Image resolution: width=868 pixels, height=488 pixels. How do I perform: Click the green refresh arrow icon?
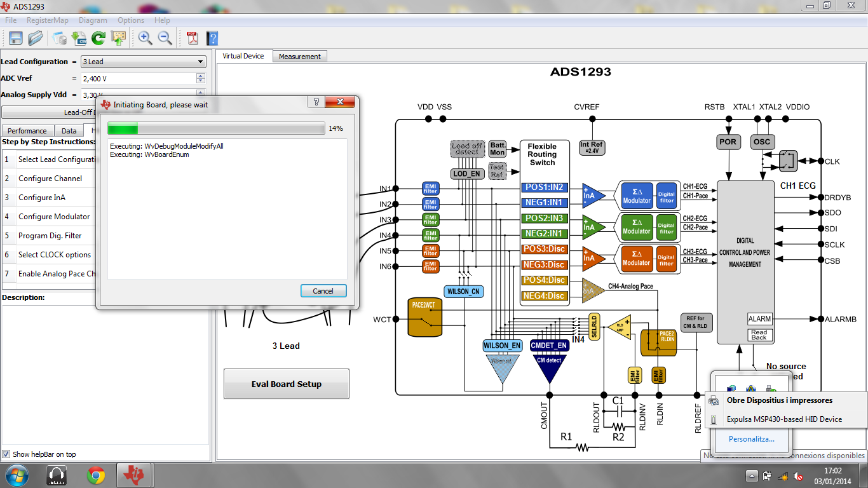(x=98, y=38)
